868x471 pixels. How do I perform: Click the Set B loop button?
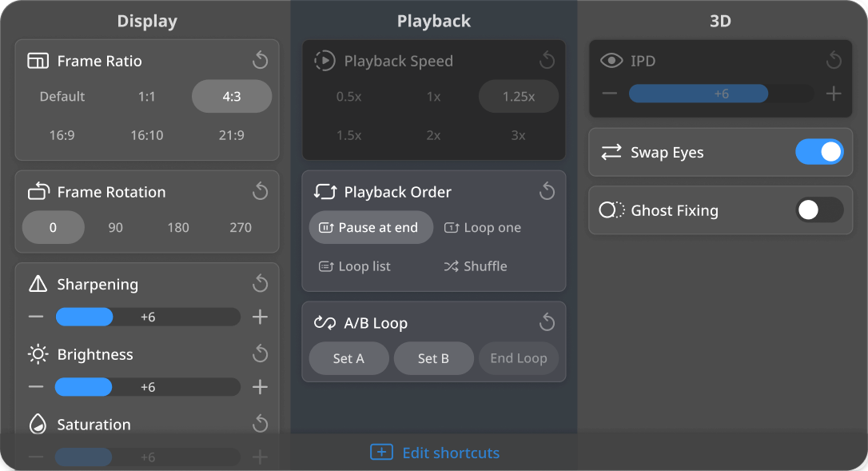pyautogui.click(x=433, y=358)
